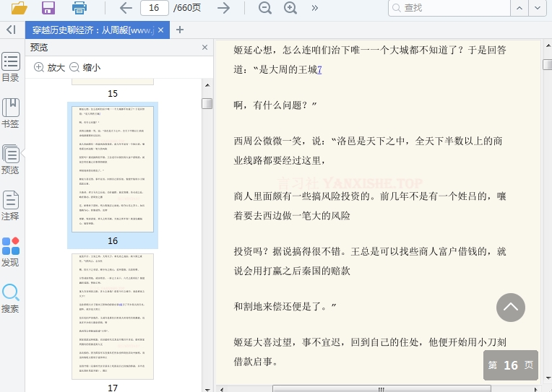Go to previous page with left arrow
Screen dimensions: 552x392
point(125,8)
